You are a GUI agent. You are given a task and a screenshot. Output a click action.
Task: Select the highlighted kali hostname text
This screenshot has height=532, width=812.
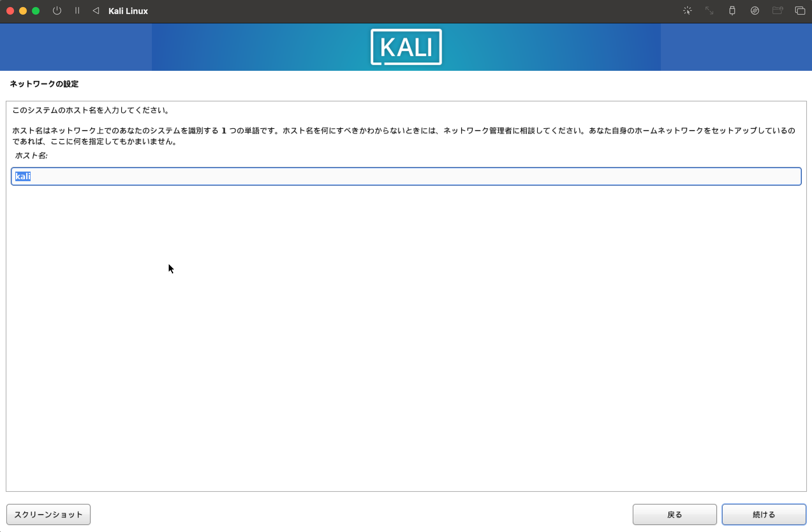(23, 176)
